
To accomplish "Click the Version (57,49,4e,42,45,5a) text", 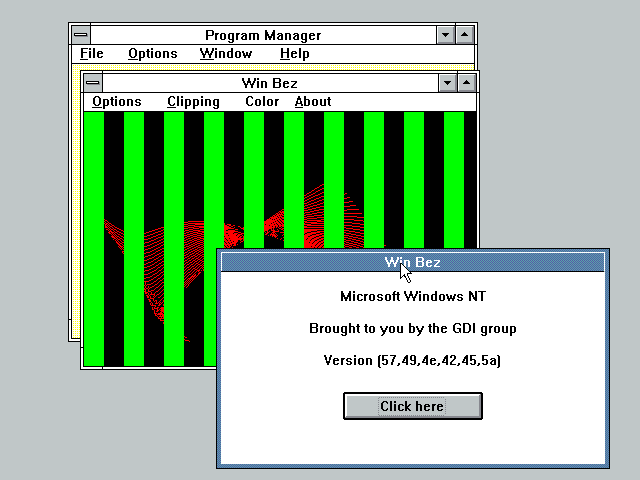I will pyautogui.click(x=412, y=360).
